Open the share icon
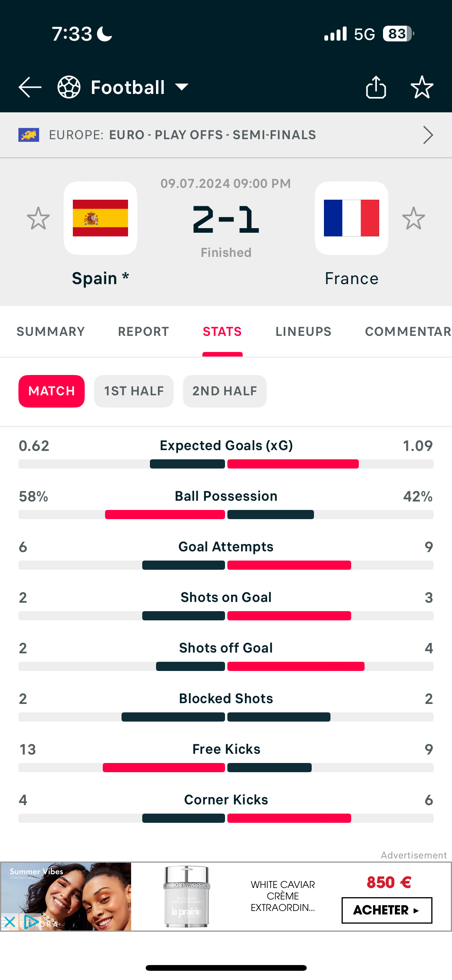The width and height of the screenshot is (452, 980). (x=376, y=87)
